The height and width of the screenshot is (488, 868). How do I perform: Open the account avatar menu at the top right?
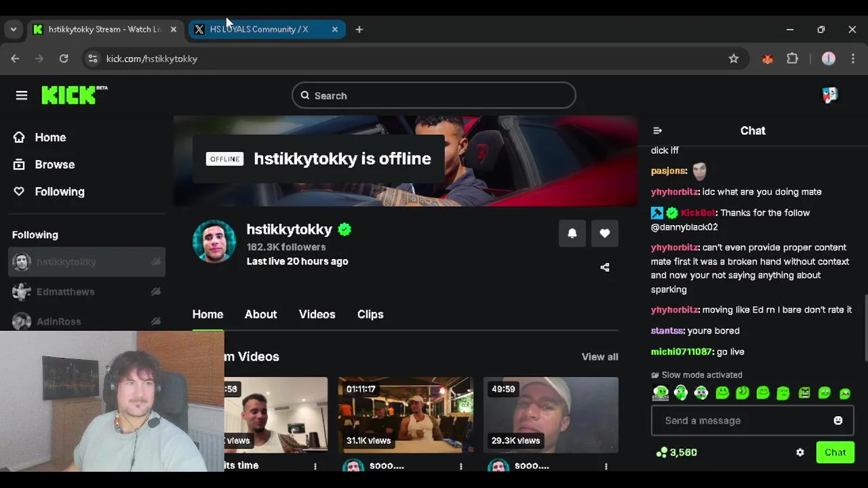tap(830, 96)
